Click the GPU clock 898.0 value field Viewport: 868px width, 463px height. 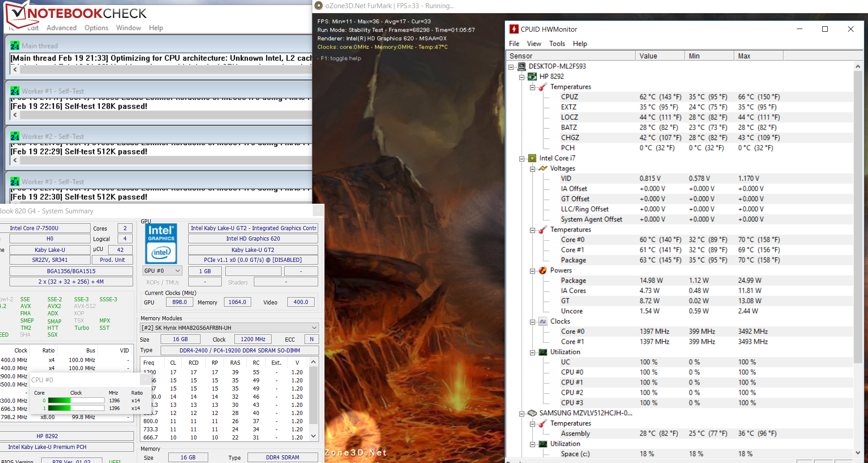pos(180,302)
